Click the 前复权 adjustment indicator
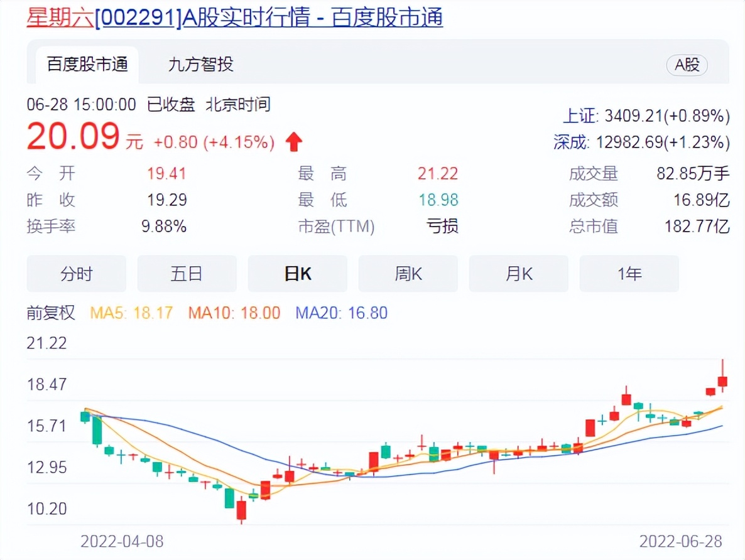The height and width of the screenshot is (560, 745). click(x=50, y=313)
